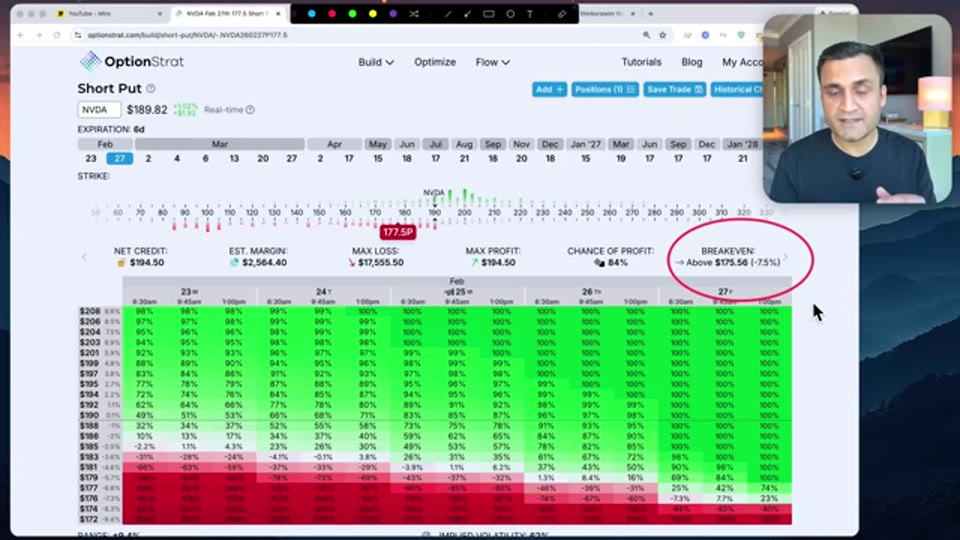Pick the yellow annotation color
This screenshot has height=540, width=960.
[372, 13]
